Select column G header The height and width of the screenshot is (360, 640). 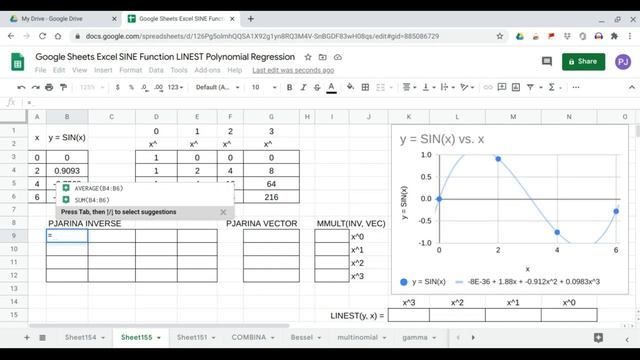pyautogui.click(x=271, y=117)
